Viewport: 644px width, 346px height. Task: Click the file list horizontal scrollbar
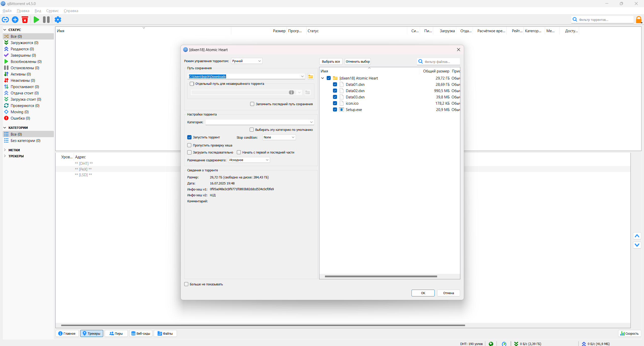click(381, 277)
